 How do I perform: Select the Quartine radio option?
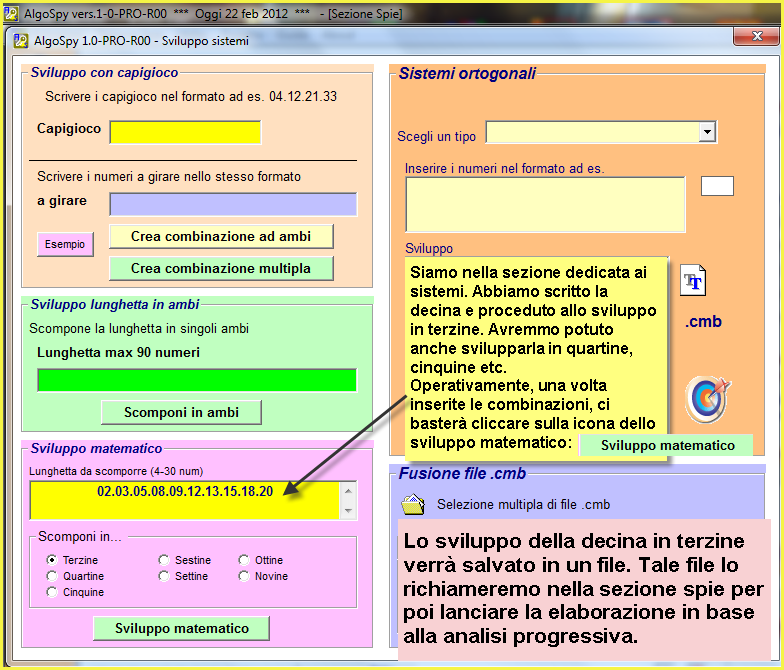52,576
